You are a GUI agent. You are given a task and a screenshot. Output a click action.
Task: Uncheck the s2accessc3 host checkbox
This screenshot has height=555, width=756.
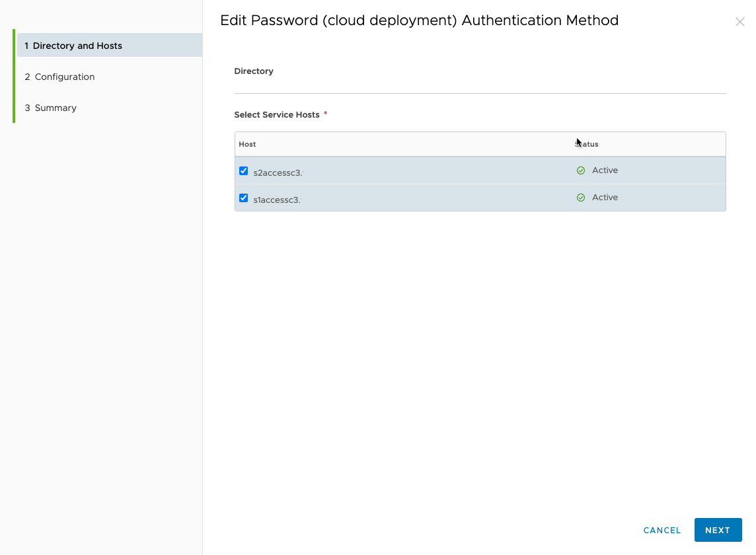[244, 170]
